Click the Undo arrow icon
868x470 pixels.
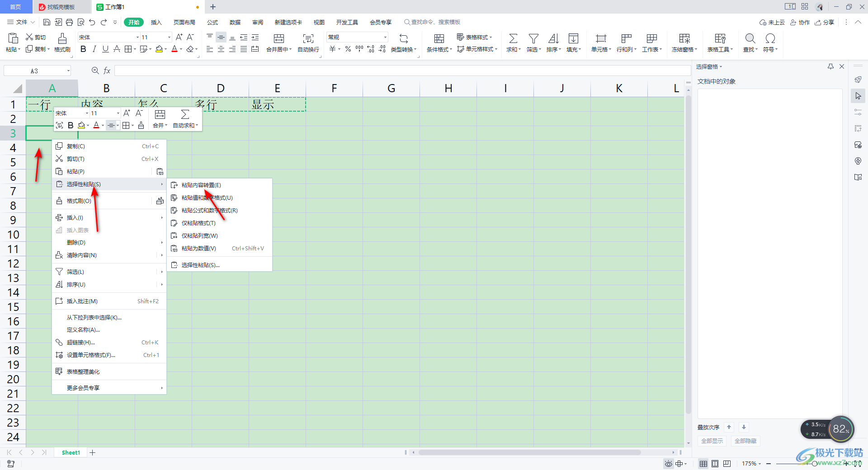click(x=92, y=22)
